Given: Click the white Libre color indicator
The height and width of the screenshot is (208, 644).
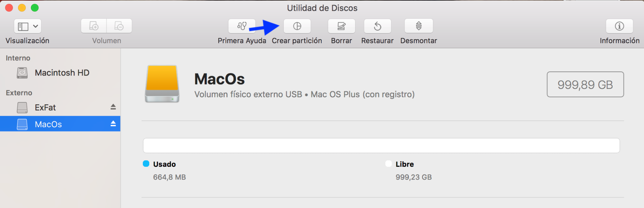Looking at the screenshot, I should pos(388,164).
